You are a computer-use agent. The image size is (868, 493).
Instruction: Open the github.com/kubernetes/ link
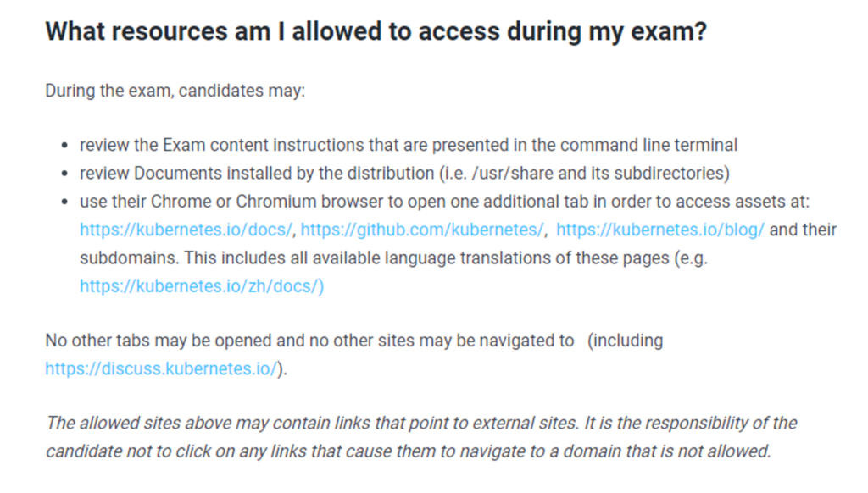coord(423,230)
